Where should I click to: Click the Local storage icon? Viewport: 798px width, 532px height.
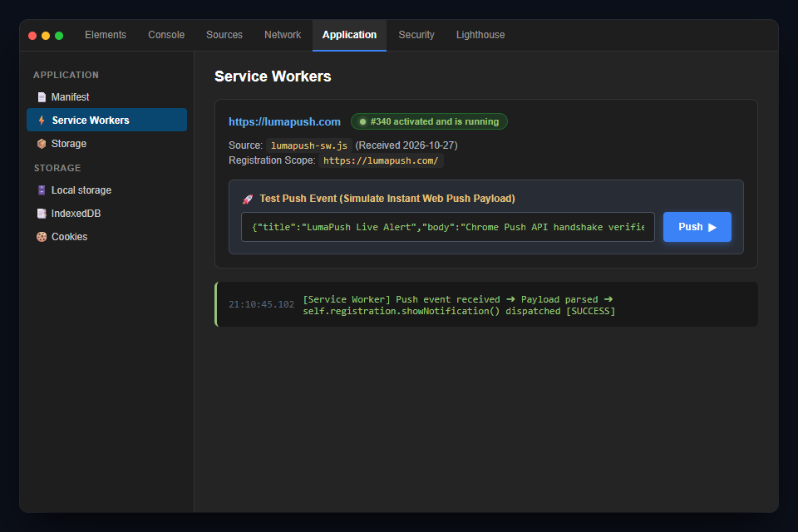tap(42, 190)
